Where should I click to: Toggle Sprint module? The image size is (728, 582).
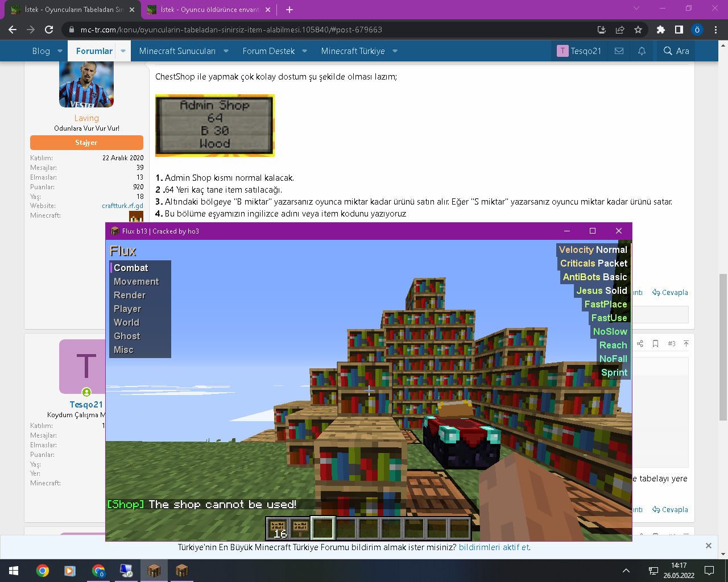click(x=614, y=372)
